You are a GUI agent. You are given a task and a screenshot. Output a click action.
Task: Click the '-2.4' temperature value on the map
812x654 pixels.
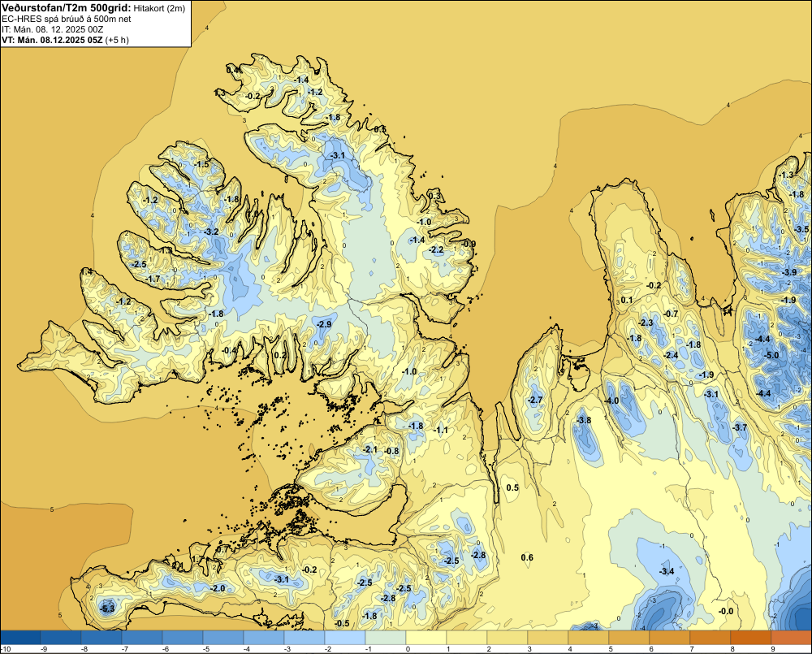pyautogui.click(x=671, y=355)
